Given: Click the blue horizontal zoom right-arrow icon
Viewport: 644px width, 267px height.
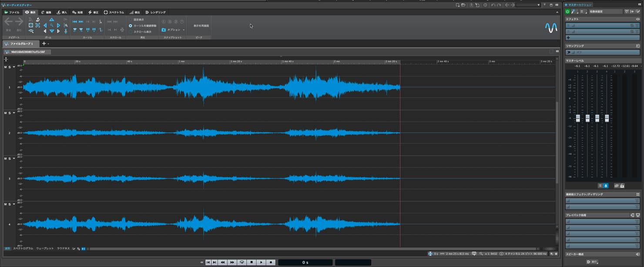Looking at the screenshot, I should [x=58, y=25].
